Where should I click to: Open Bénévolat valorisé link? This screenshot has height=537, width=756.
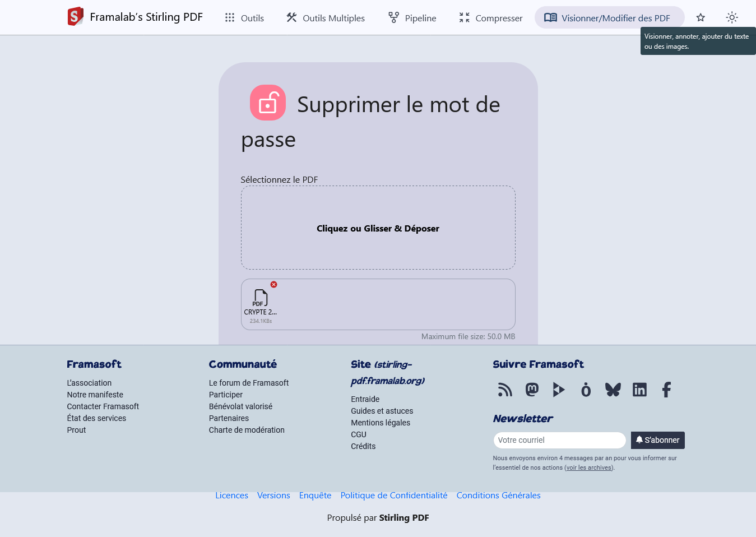[x=240, y=406]
